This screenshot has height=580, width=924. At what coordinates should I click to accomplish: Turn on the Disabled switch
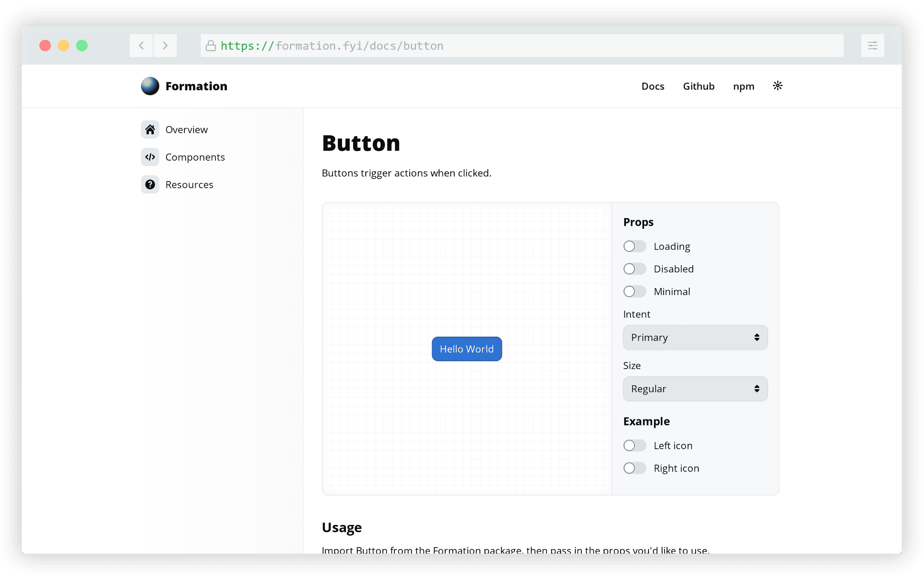[x=634, y=269]
